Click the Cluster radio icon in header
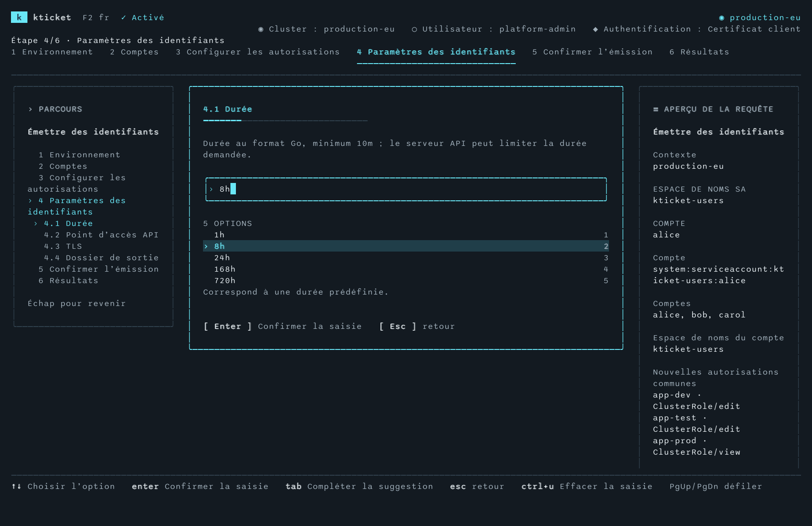The height and width of the screenshot is (526, 812). click(261, 29)
